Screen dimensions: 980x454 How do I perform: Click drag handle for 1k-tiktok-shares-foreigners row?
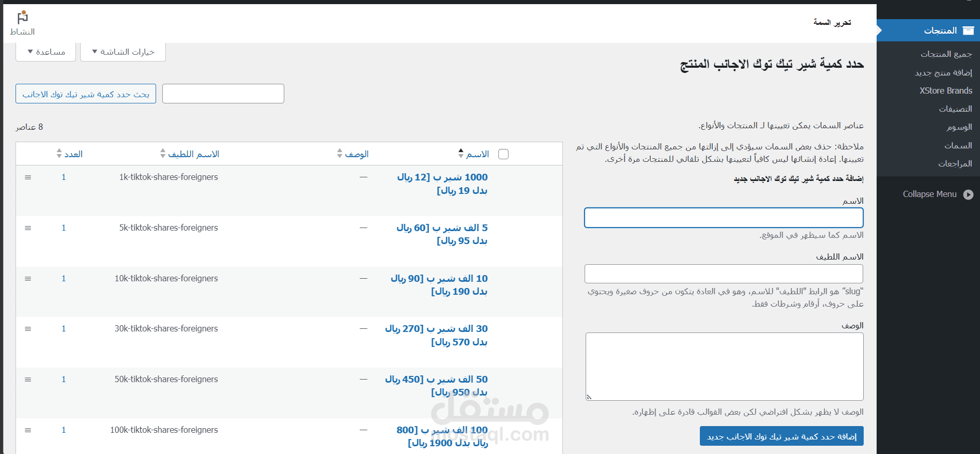click(x=28, y=177)
